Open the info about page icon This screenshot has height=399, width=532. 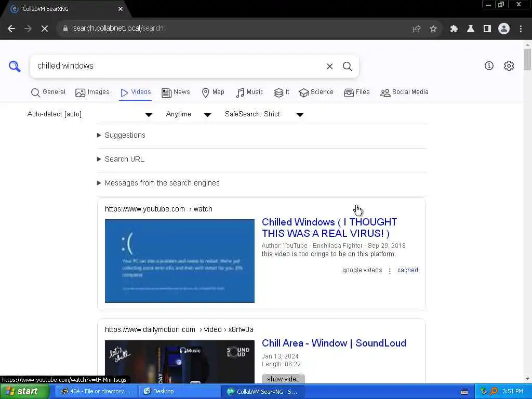(x=489, y=66)
